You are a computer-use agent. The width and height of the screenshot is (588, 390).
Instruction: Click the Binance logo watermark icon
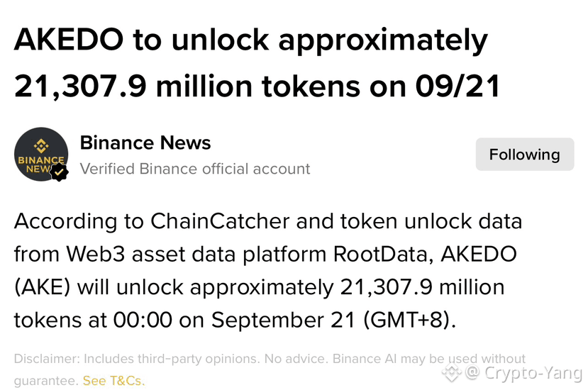click(x=452, y=372)
